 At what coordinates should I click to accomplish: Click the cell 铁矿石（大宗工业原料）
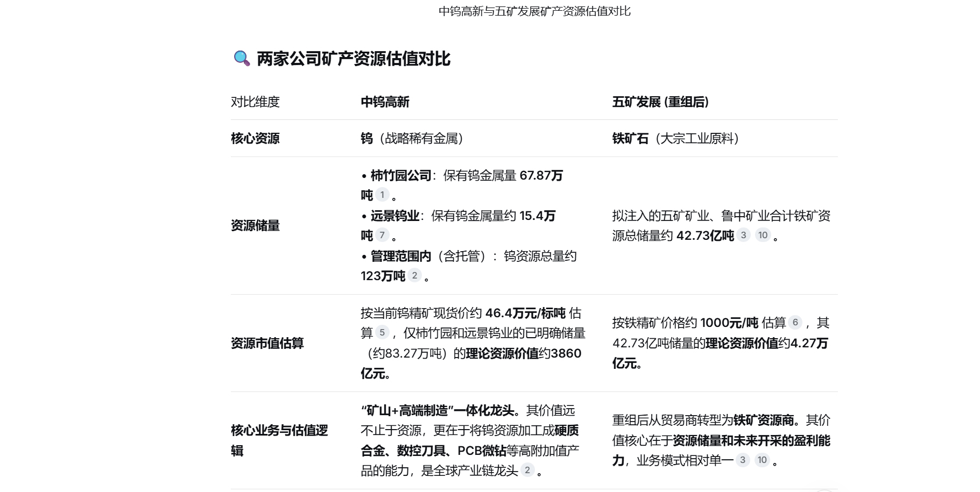click(x=678, y=138)
